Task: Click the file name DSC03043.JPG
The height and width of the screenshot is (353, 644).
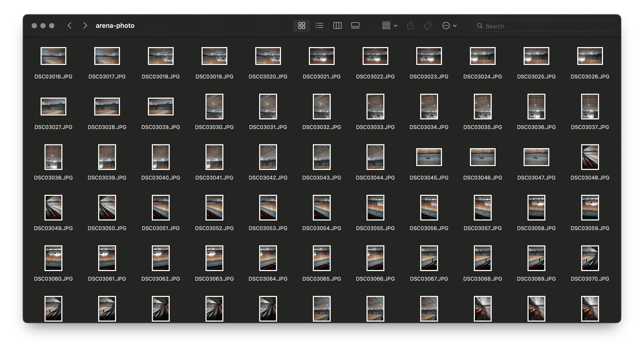Action: (x=322, y=178)
